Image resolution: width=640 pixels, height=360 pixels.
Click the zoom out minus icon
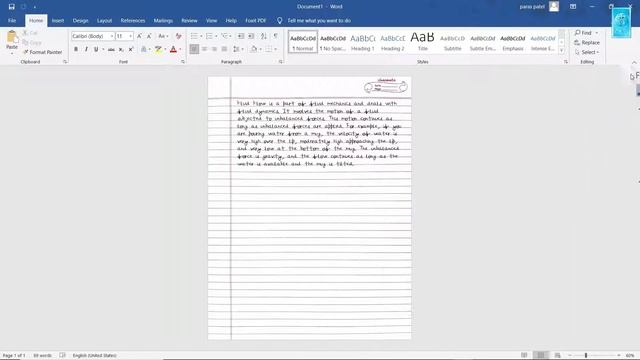click(570, 356)
